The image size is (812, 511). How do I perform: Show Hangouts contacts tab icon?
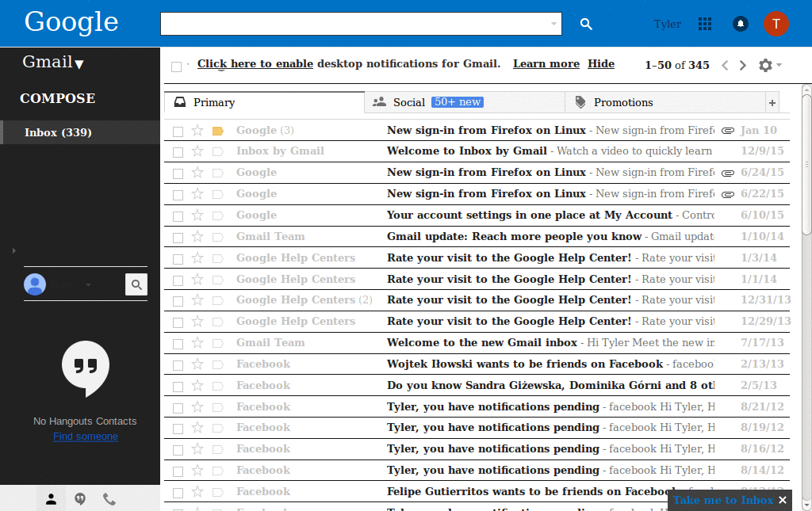[51, 499]
